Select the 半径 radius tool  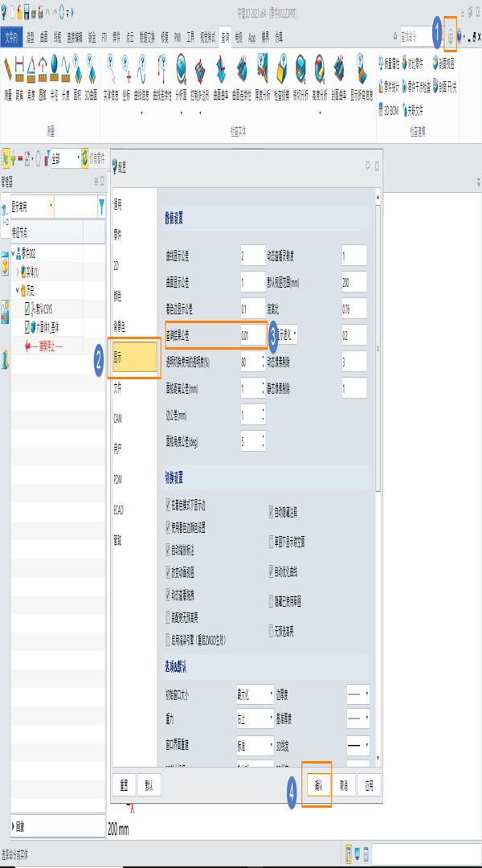coord(55,77)
